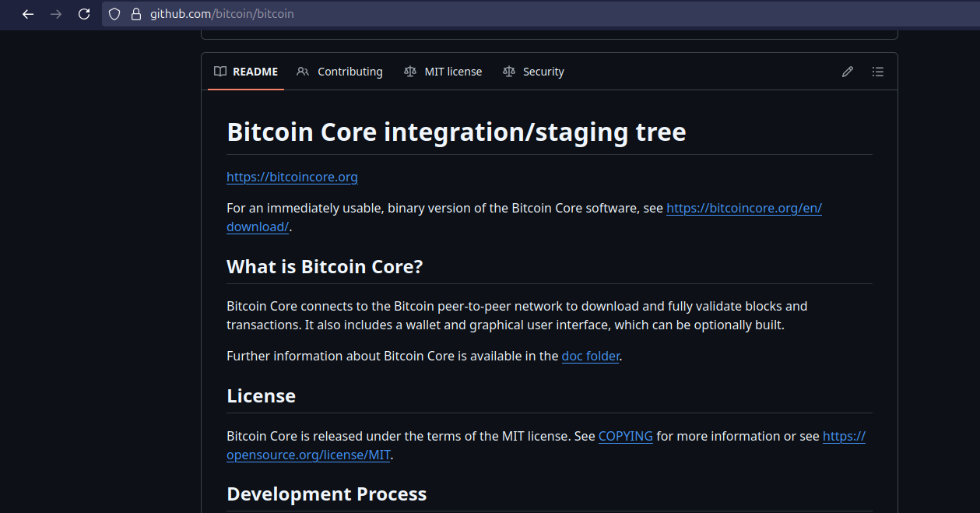Open the MIT license tab
This screenshot has width=980, height=513.
tap(443, 72)
